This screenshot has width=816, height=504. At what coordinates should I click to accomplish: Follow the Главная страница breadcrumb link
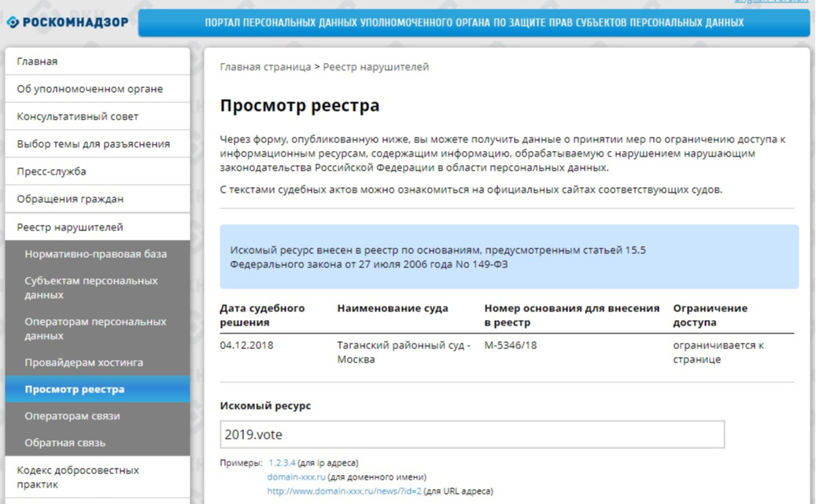coord(265,67)
